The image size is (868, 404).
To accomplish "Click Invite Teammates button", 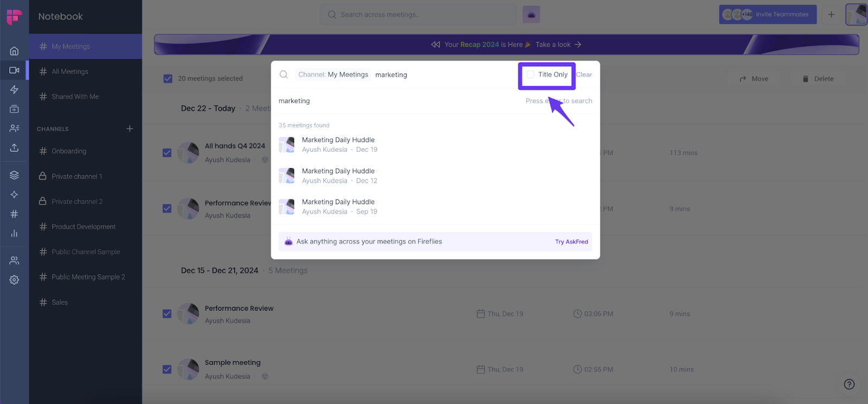I will pyautogui.click(x=782, y=15).
